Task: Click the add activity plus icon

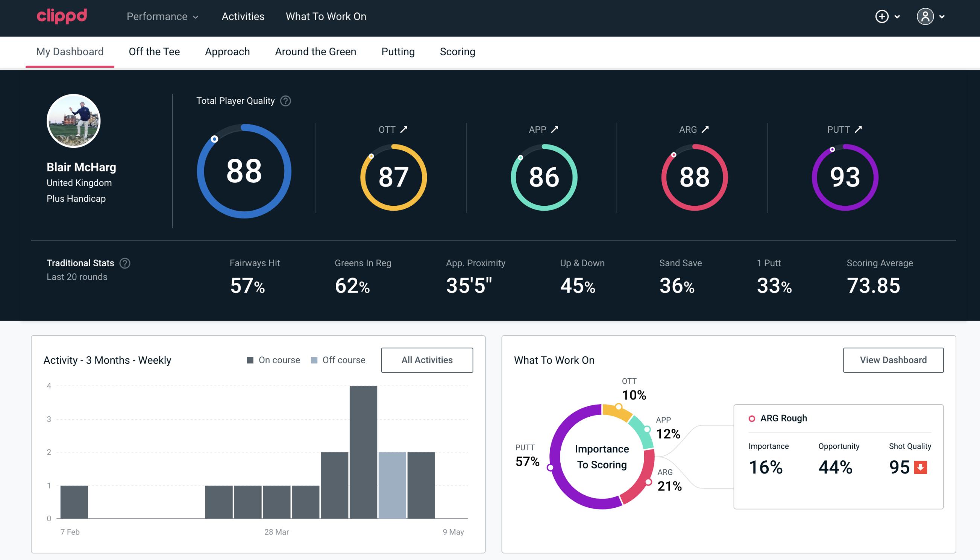Action: tap(882, 17)
